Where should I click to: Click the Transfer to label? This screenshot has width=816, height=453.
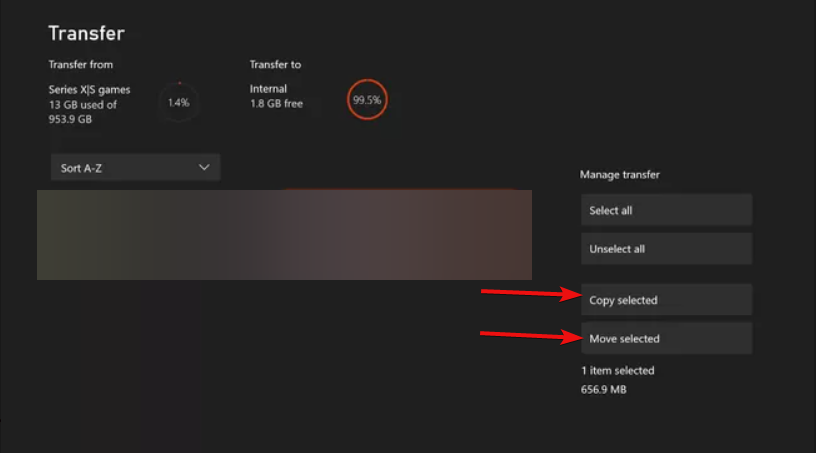click(x=275, y=65)
